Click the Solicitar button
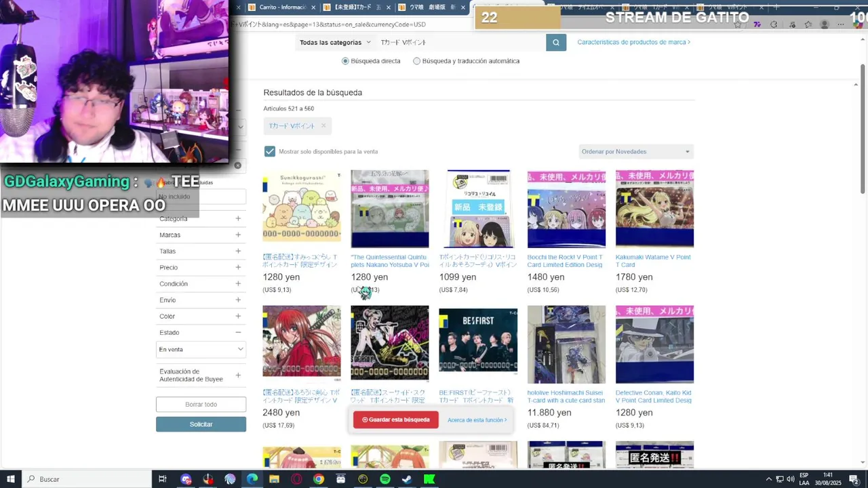The width and height of the screenshot is (868, 488). pos(201,424)
